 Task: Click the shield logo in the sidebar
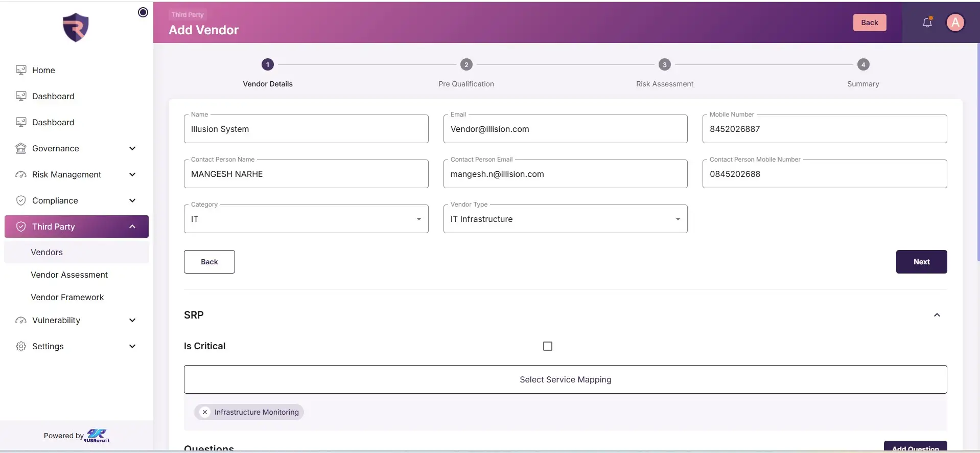pyautogui.click(x=76, y=28)
